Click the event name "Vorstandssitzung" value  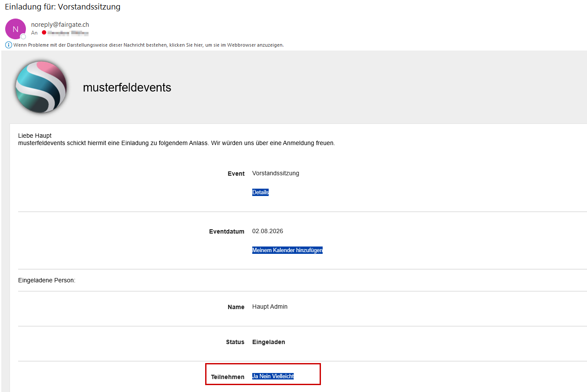(276, 174)
